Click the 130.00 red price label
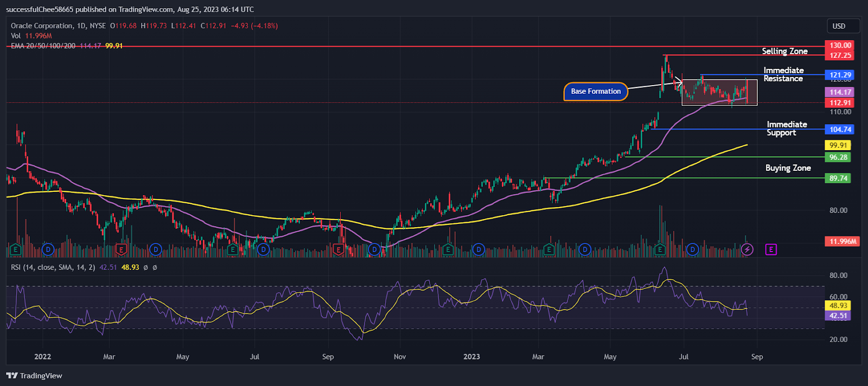The height and width of the screenshot is (386, 868). pyautogui.click(x=840, y=46)
